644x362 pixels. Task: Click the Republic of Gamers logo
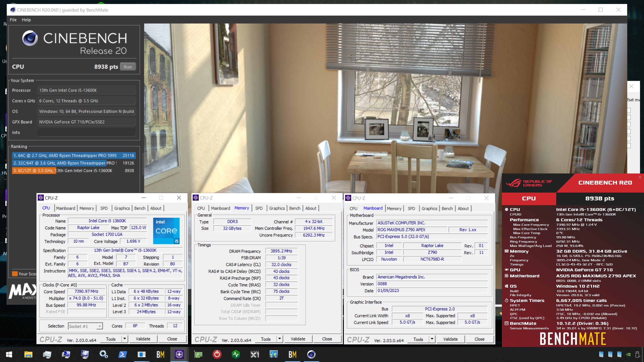(x=529, y=183)
